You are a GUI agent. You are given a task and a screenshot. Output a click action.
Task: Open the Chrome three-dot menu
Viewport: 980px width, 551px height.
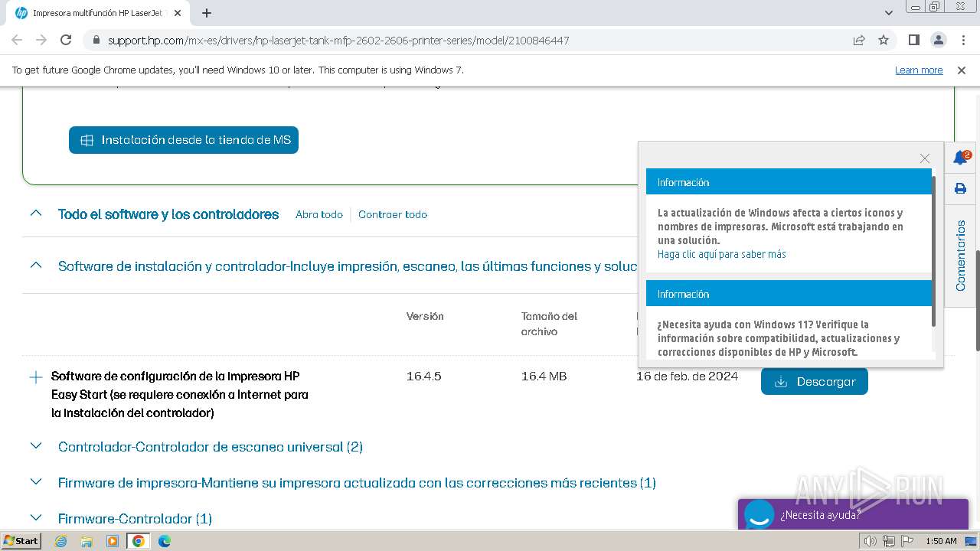click(x=962, y=40)
